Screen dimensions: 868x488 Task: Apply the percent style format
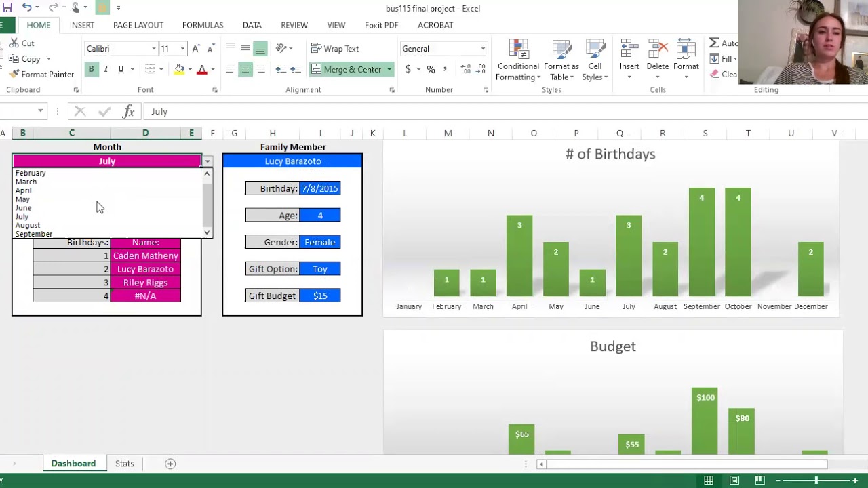pyautogui.click(x=431, y=69)
